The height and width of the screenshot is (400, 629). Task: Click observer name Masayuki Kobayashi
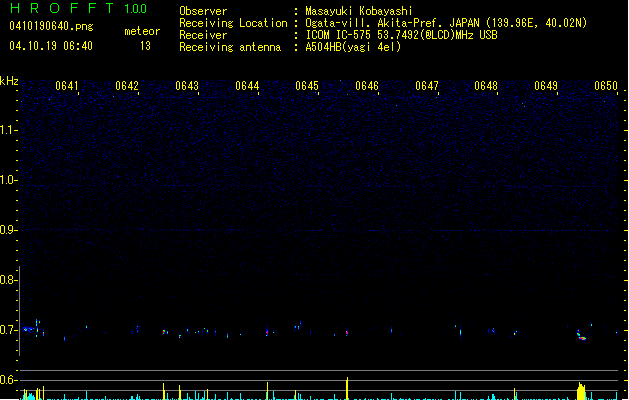click(359, 11)
